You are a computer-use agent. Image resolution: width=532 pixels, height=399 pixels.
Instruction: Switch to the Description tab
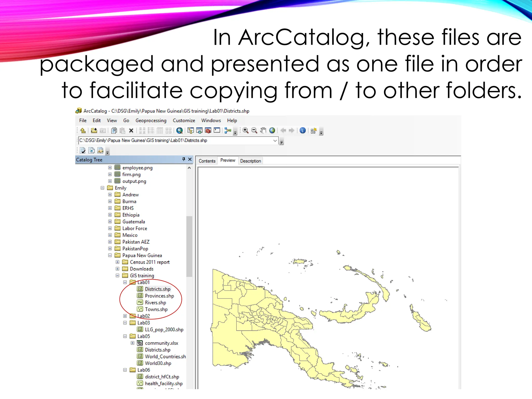tap(250, 161)
